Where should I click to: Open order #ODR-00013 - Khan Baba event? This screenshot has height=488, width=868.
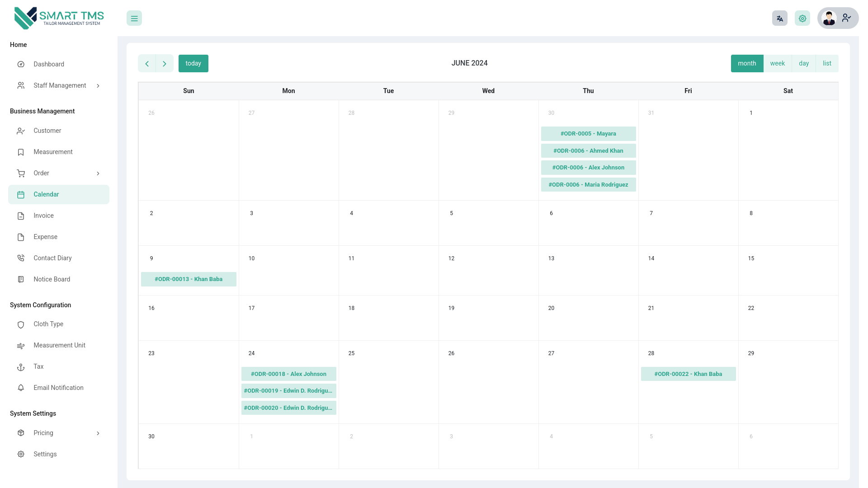[x=189, y=279]
